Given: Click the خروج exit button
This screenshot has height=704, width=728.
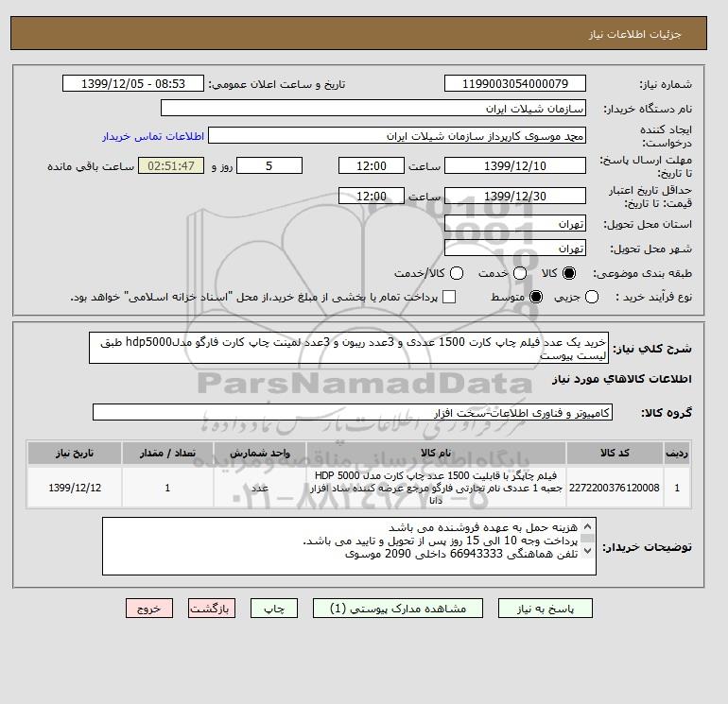Looking at the screenshot, I should (x=149, y=609).
